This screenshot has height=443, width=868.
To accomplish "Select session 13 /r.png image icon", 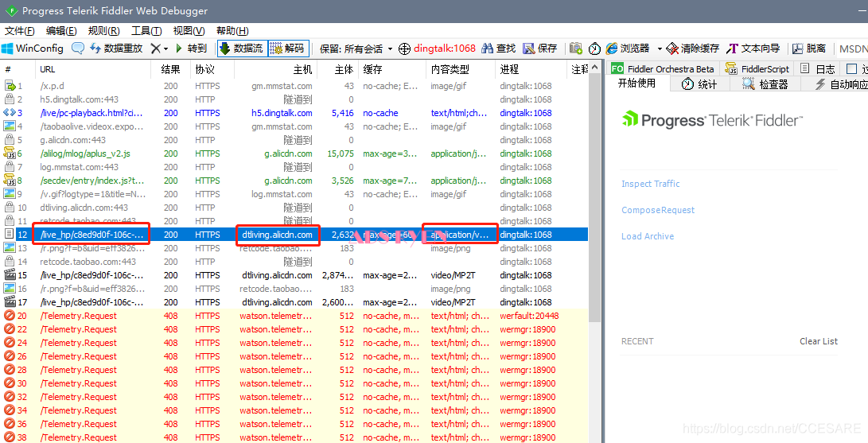I will [10, 248].
